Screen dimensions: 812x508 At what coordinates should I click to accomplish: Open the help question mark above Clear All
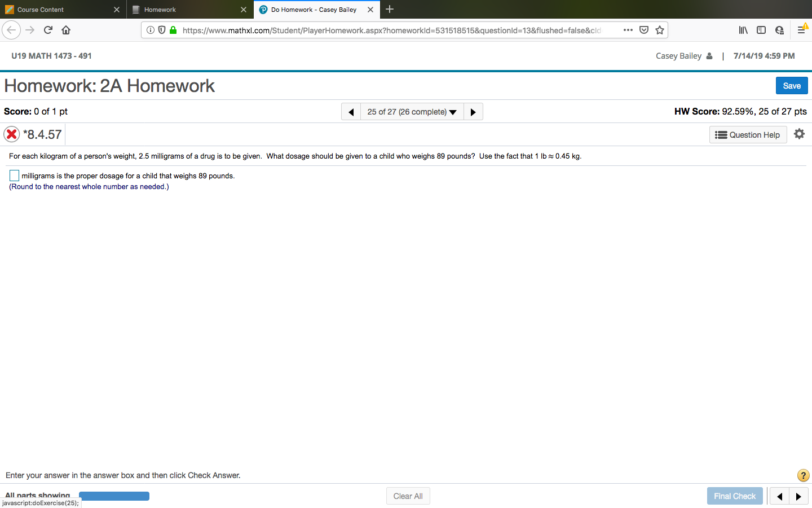(803, 475)
